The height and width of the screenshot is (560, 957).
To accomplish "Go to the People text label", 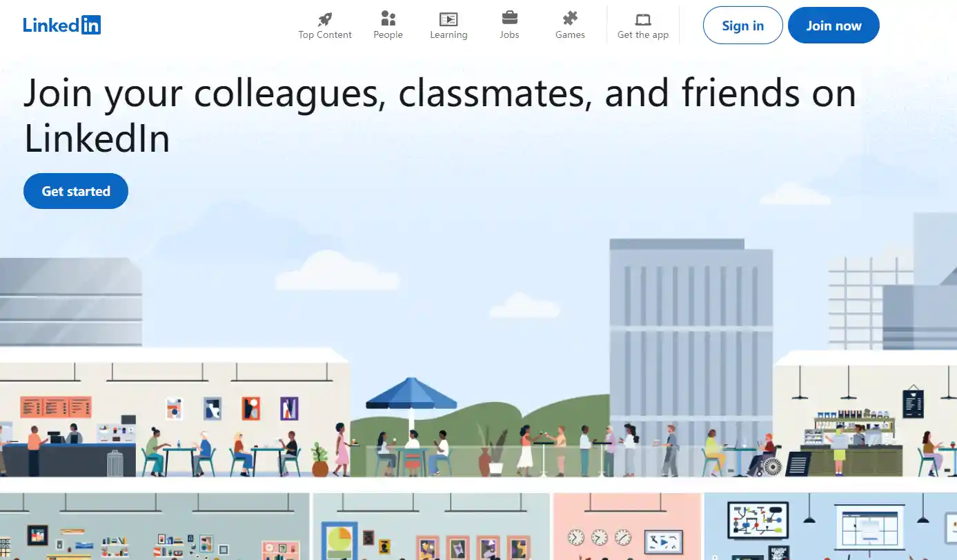I will 388,34.
